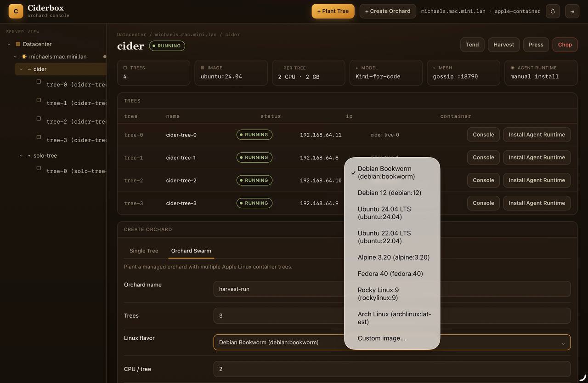
Task: Collapse the cider orchard node
Action: (21, 69)
